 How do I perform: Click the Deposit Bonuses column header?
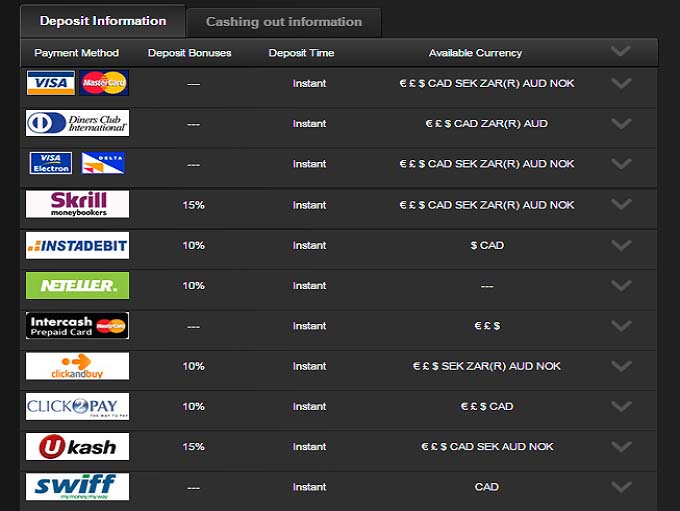coord(189,53)
